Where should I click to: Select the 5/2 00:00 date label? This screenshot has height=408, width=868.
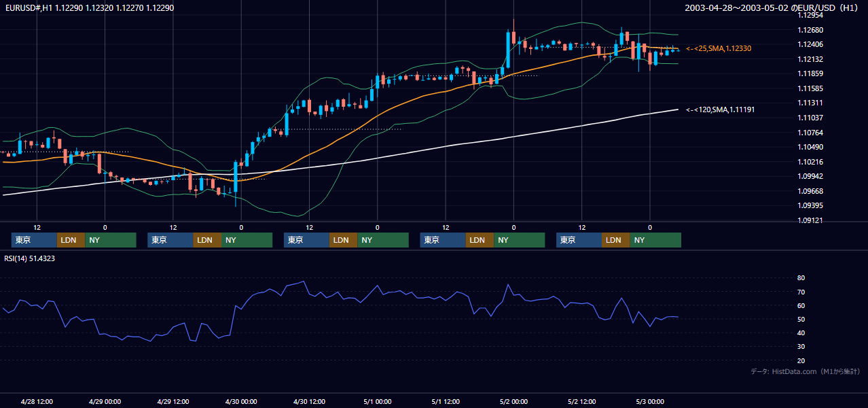point(513,402)
